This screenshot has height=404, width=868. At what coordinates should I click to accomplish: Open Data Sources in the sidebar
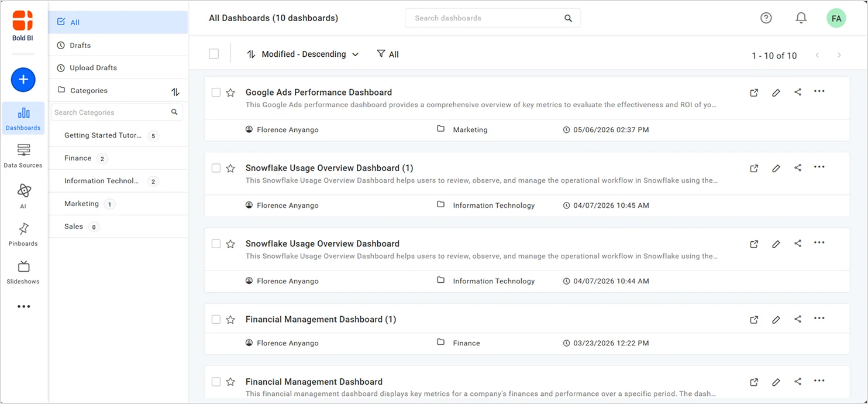coord(23,156)
